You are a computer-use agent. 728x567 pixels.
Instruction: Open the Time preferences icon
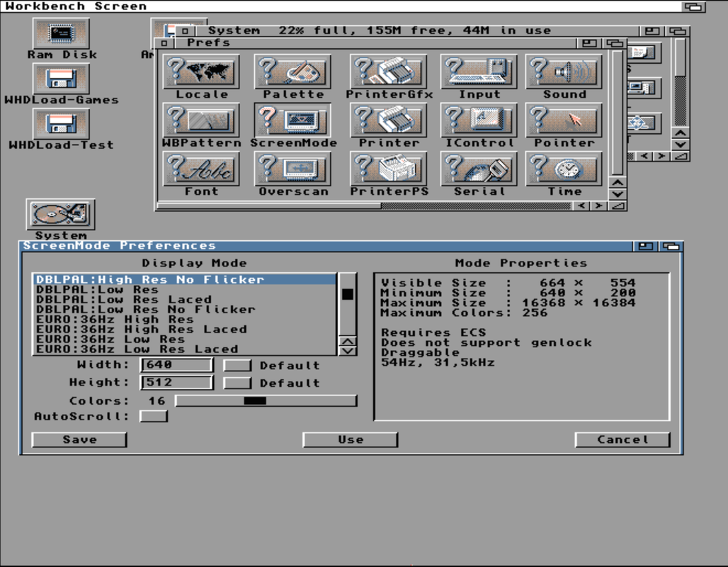coord(564,168)
